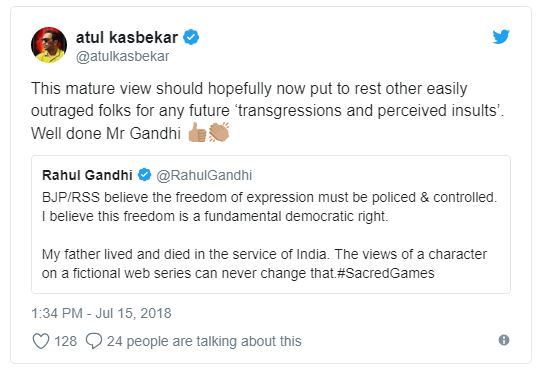Open the @RahulGandhi handle

click(x=204, y=175)
